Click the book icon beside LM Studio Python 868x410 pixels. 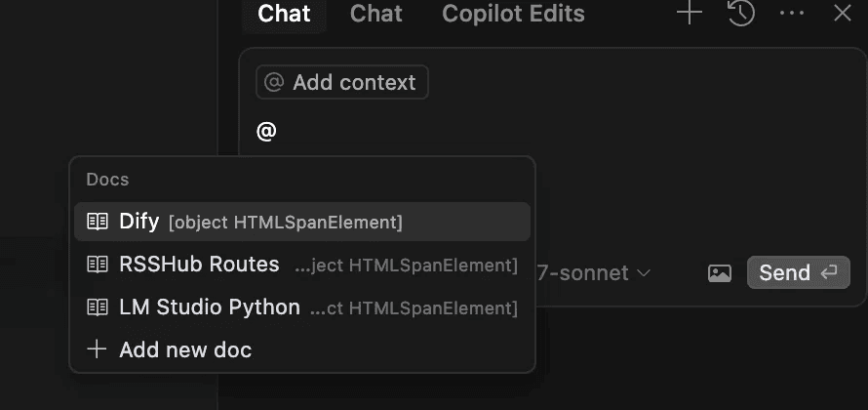(98, 307)
